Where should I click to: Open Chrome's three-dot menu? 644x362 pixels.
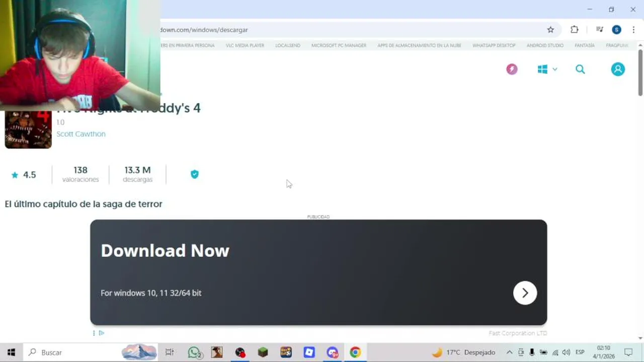[x=633, y=30]
